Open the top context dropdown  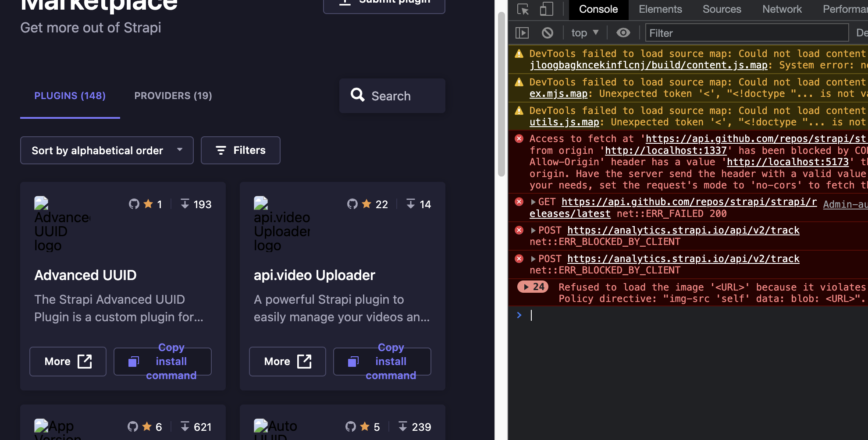[585, 33]
